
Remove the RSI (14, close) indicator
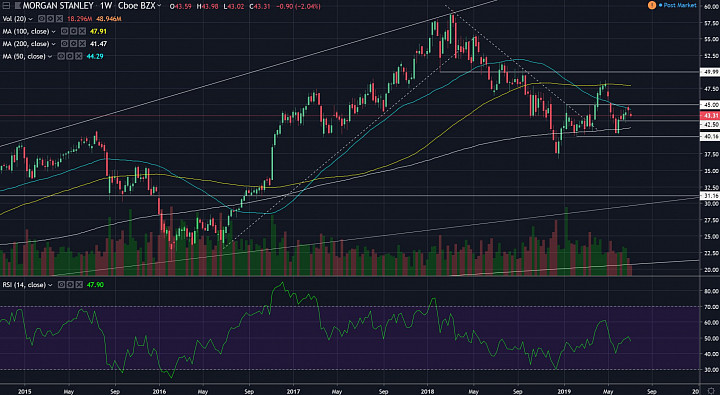(x=79, y=285)
